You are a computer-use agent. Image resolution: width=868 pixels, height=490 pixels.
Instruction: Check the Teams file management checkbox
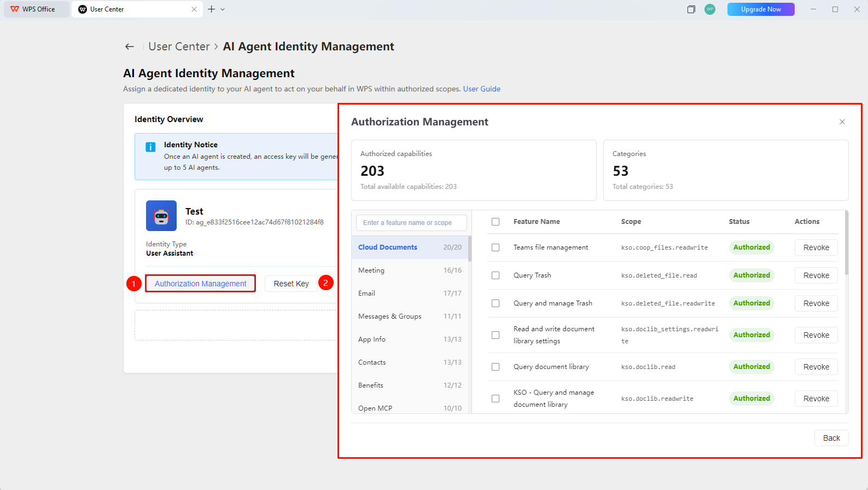[x=496, y=247]
